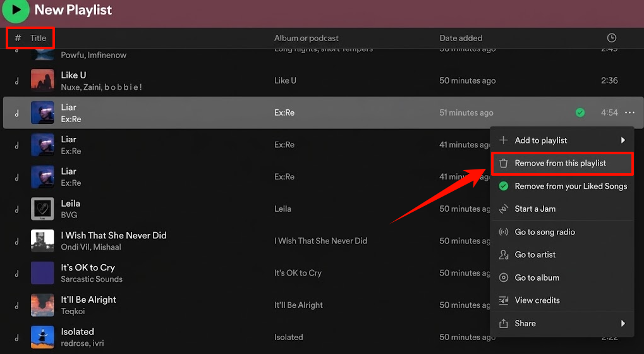Select Go to album in menu
Screen dimensions: 644x354
point(562,278)
